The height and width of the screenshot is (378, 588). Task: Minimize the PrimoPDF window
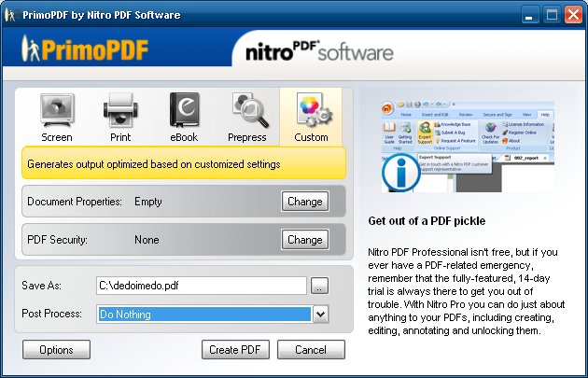(x=530, y=15)
